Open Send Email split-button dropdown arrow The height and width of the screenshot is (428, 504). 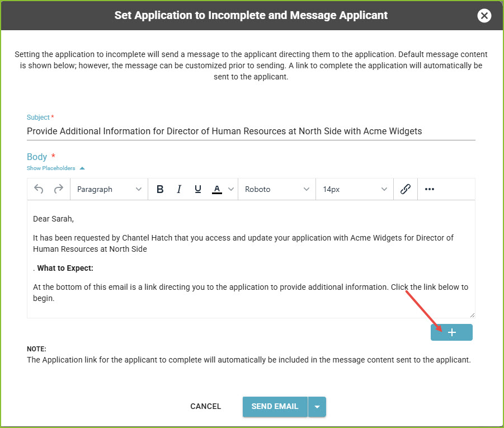coord(317,407)
